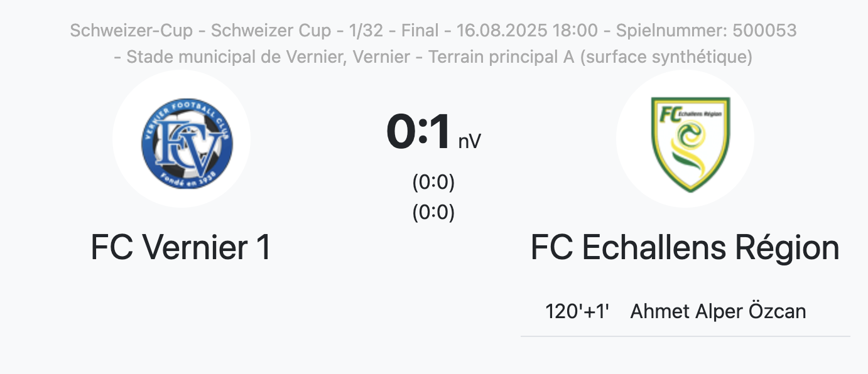Click the nV label beside the score
Image resolution: width=868 pixels, height=374 pixels.
pyautogui.click(x=469, y=141)
